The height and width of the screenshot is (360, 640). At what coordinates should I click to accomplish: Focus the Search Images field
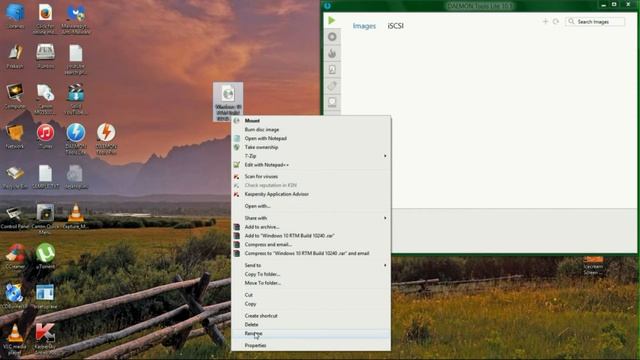click(x=595, y=22)
